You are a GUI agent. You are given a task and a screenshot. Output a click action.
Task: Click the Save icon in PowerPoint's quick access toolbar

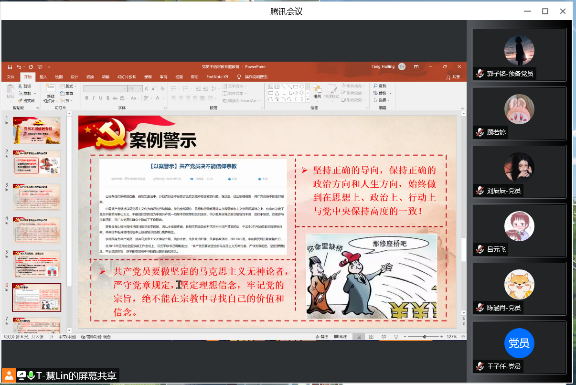(10, 67)
